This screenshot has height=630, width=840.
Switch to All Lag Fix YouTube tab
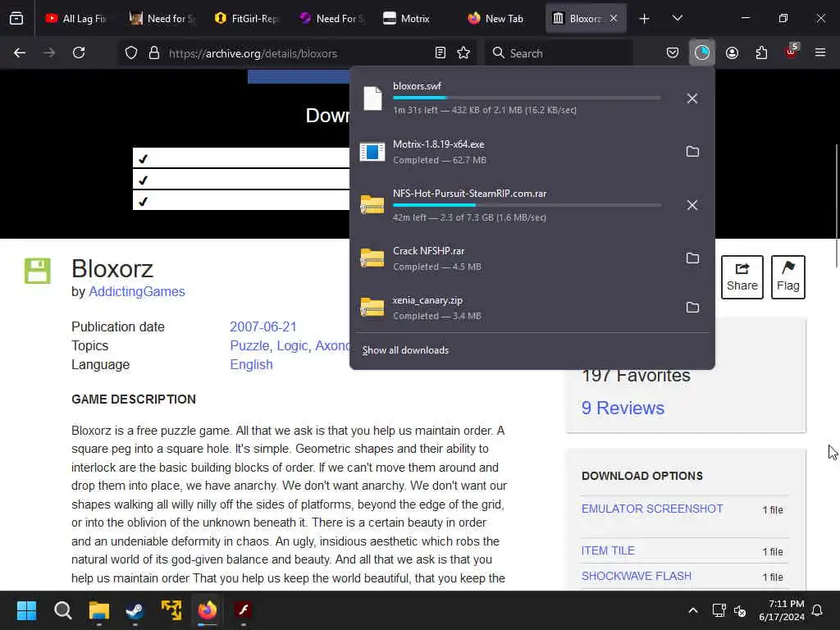coord(75,19)
